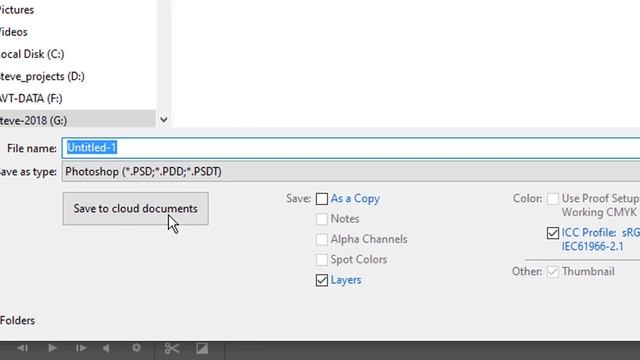Toggle timeline audio mute speaker icon

click(x=106, y=348)
